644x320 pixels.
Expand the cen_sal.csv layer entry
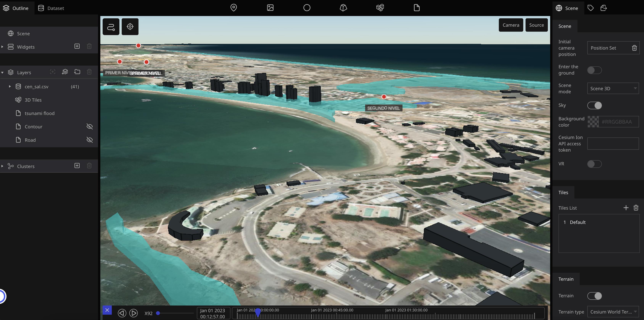point(10,86)
